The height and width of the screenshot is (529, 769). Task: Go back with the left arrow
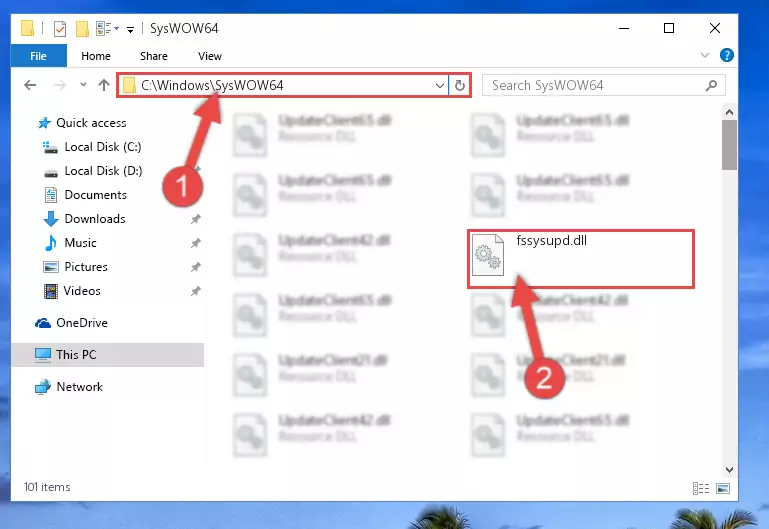(30, 85)
